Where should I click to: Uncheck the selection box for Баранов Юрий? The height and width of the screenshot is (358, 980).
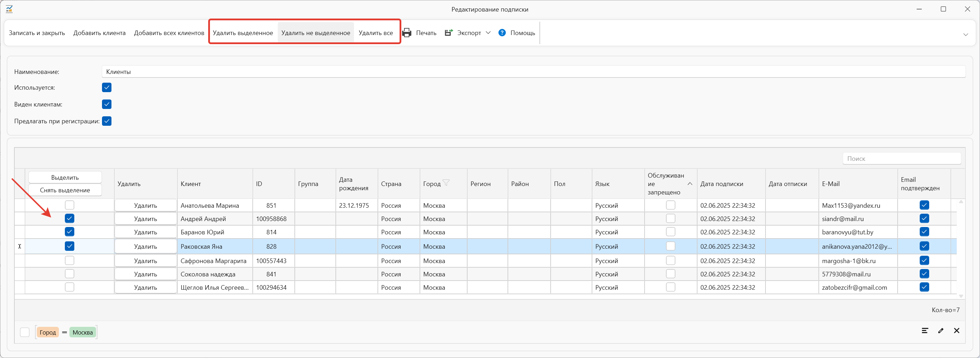pos(69,232)
